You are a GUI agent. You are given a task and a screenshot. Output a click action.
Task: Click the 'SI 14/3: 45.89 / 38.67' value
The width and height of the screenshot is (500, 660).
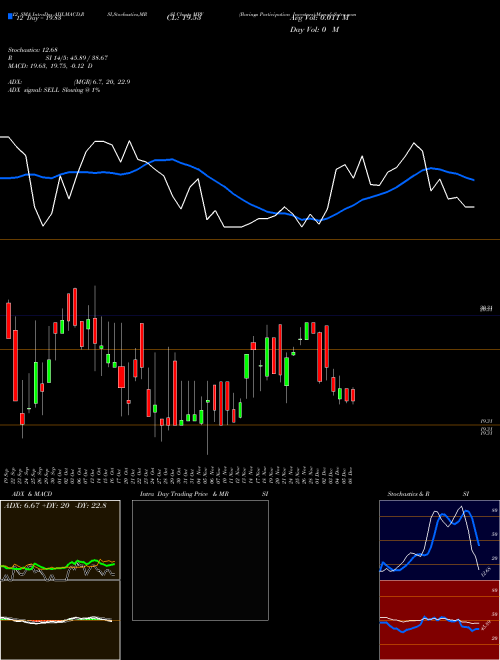coord(77,58)
